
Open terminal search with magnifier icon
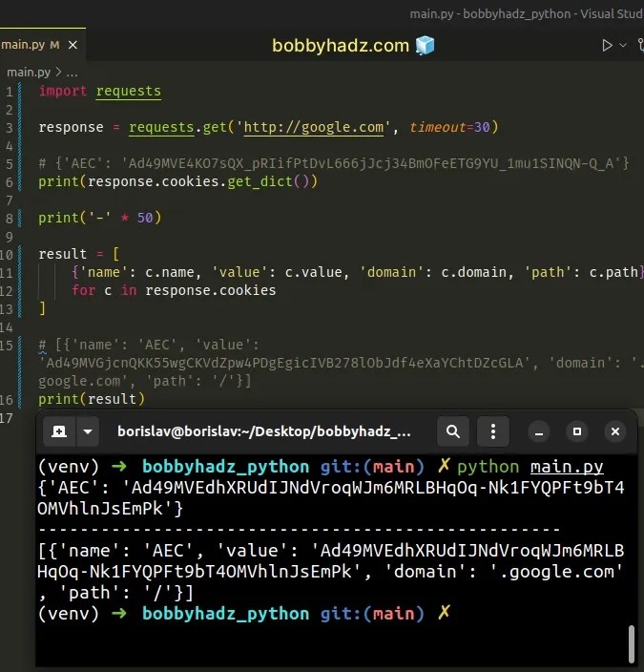click(453, 431)
